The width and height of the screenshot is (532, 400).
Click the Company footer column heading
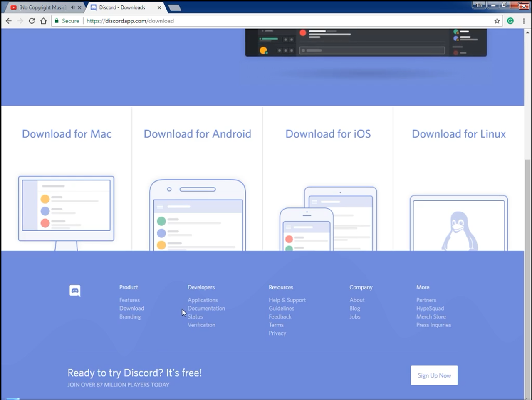pos(361,287)
